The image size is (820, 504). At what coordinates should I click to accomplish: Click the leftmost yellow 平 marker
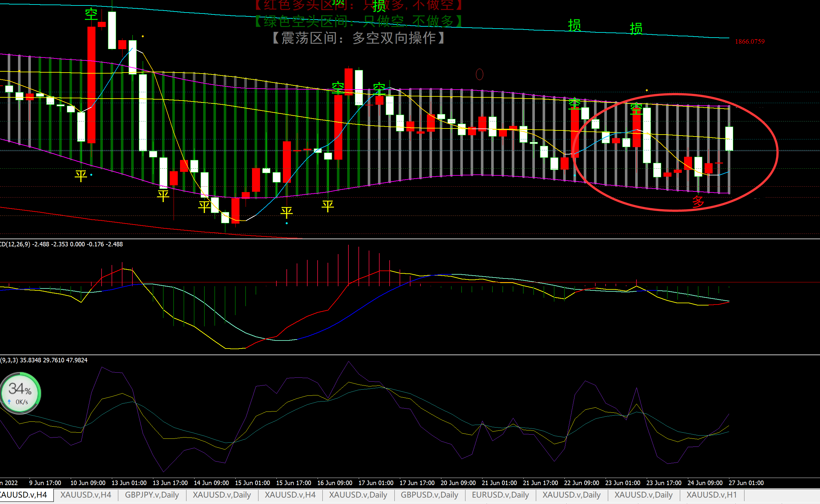click(81, 176)
